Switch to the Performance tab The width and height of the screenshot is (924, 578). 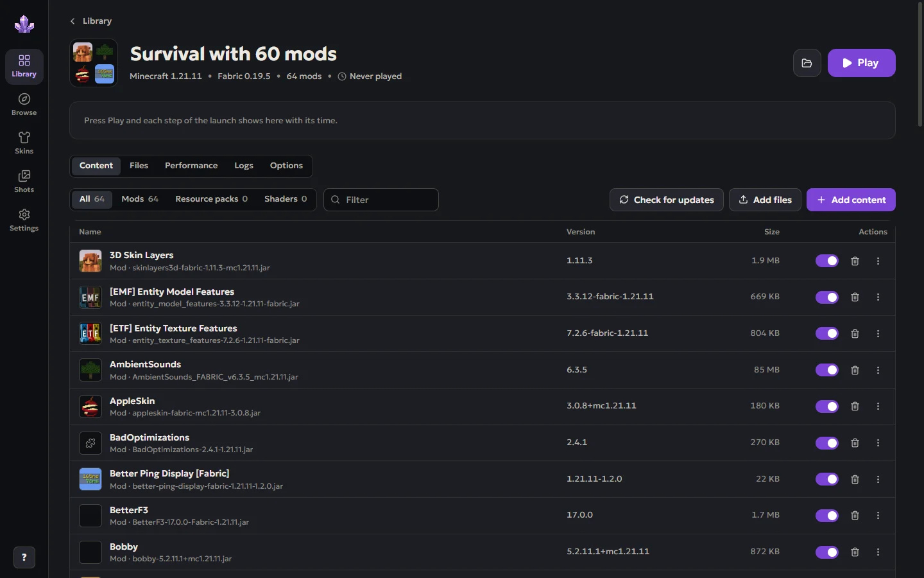pyautogui.click(x=191, y=166)
